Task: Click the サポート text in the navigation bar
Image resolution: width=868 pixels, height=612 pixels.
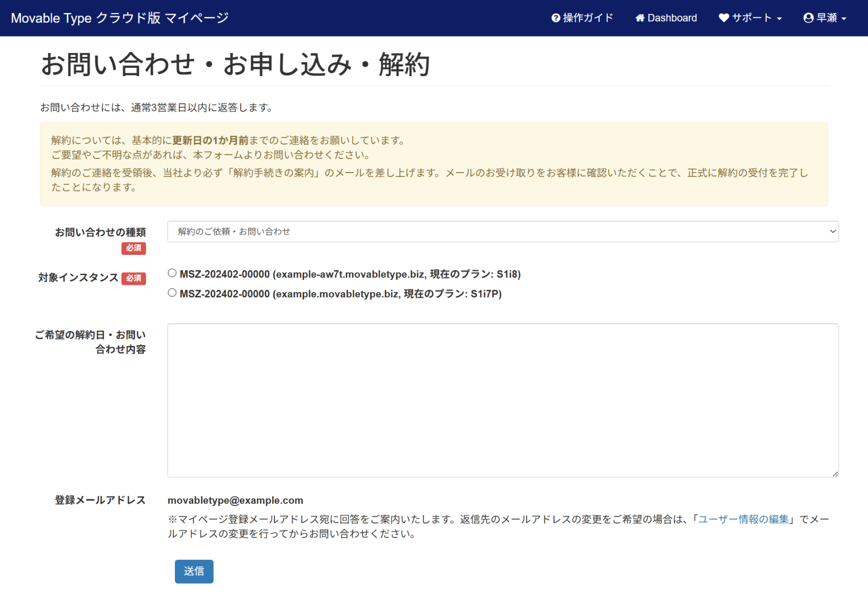Action: (752, 18)
